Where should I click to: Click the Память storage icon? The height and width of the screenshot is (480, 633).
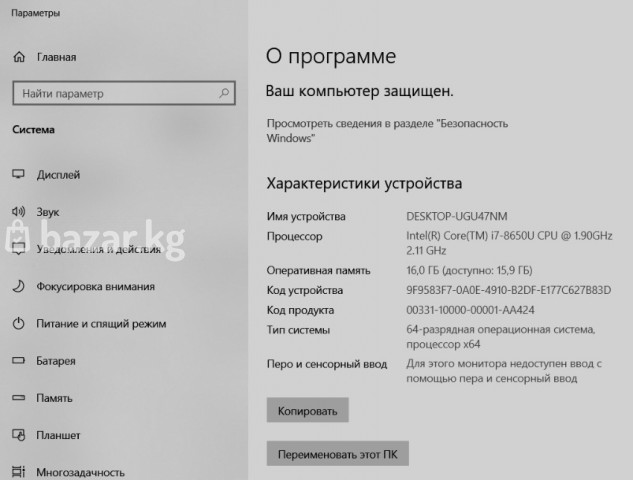(x=18, y=398)
